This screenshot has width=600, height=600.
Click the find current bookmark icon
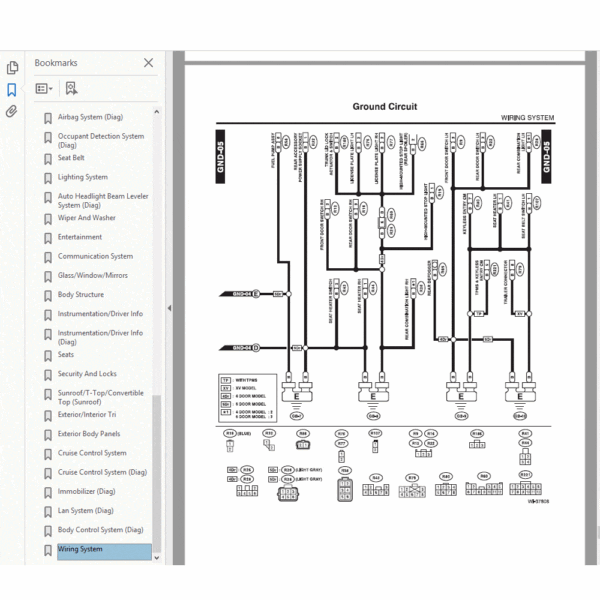point(71,88)
